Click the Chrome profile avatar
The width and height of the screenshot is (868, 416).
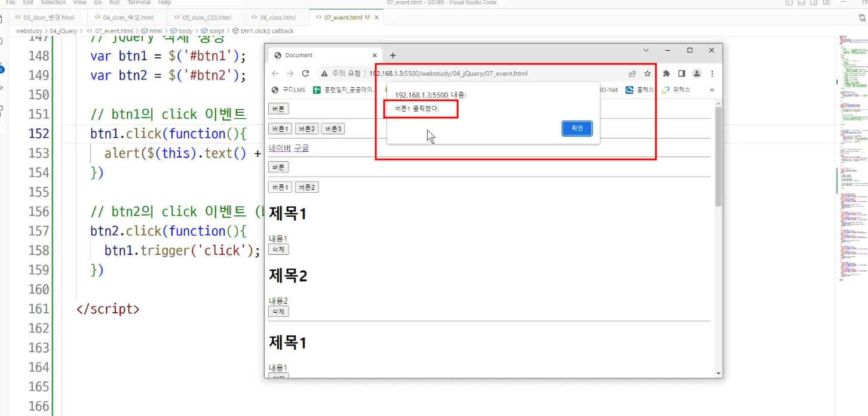(x=697, y=73)
